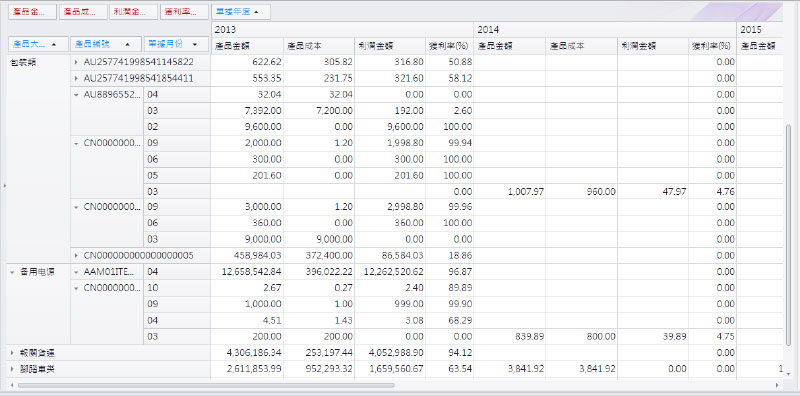The height and width of the screenshot is (396, 800).
Task: Click the 2015 year column header
Action: click(x=760, y=30)
